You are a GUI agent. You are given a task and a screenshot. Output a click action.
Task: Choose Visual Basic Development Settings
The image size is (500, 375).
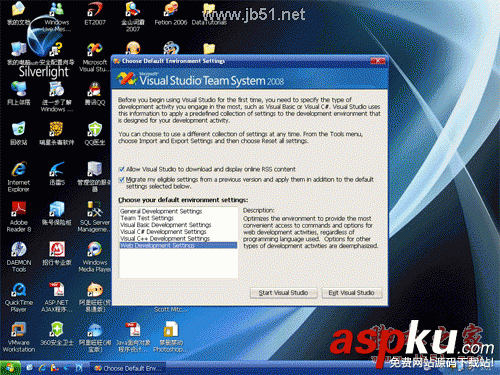pyautogui.click(x=178, y=225)
